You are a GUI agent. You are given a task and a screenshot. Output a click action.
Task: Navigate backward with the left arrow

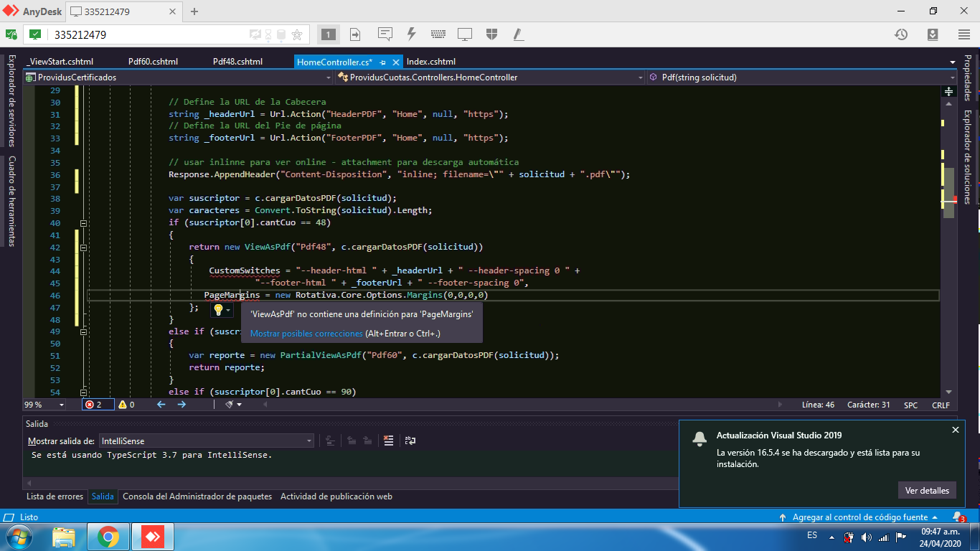161,405
